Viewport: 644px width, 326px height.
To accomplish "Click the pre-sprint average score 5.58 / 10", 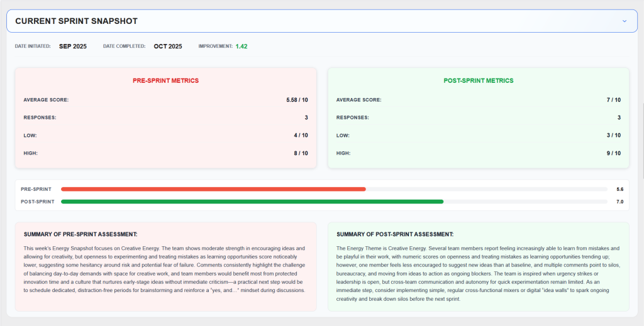I will 297,100.
